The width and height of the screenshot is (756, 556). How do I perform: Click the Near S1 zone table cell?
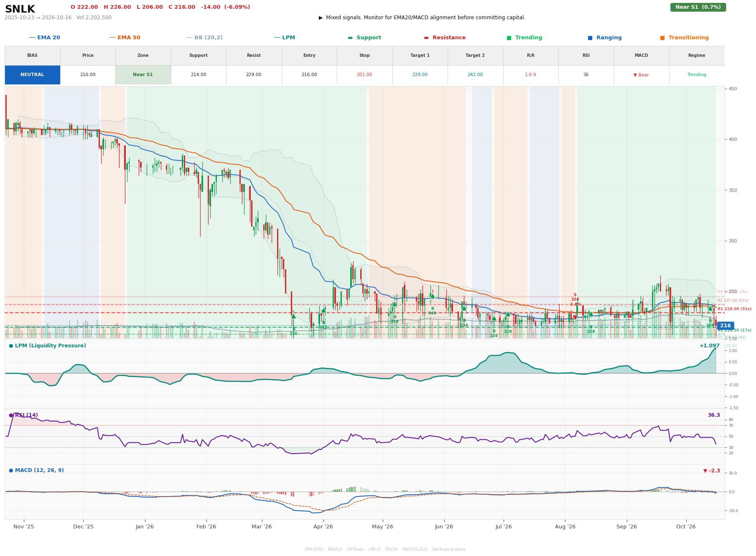pos(143,75)
